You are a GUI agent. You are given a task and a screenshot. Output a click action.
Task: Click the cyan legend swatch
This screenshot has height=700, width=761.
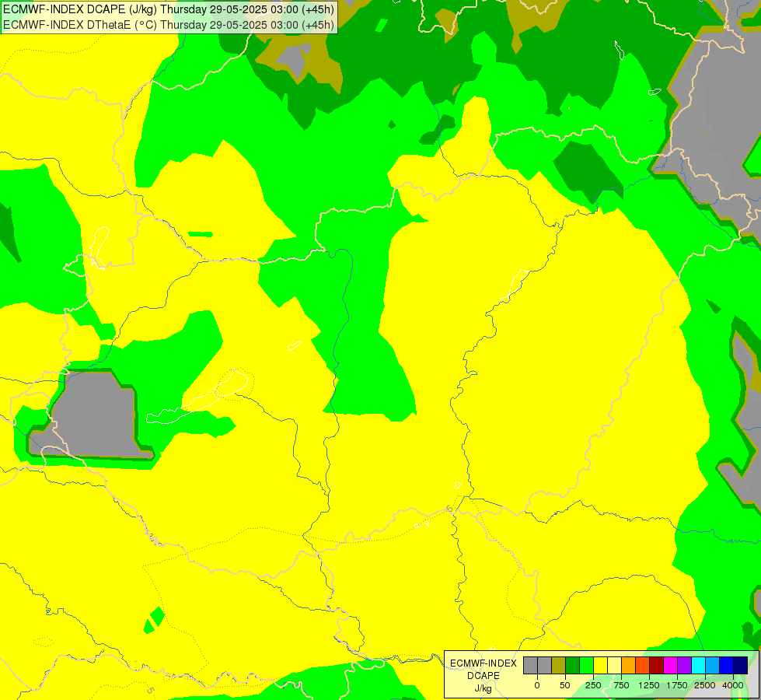coord(698,666)
